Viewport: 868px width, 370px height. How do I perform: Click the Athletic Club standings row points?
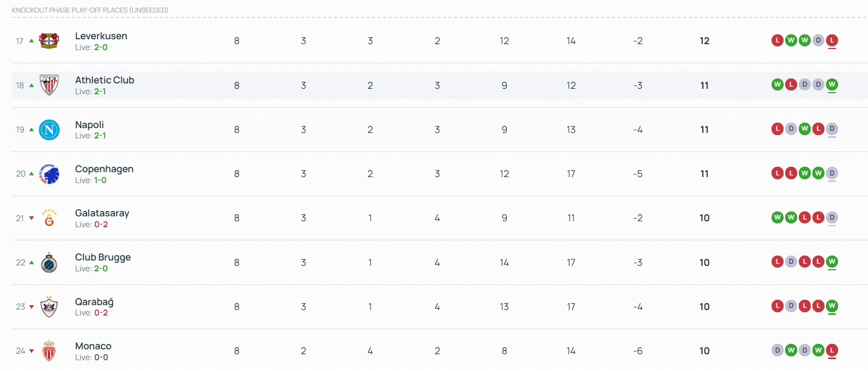[704, 86]
